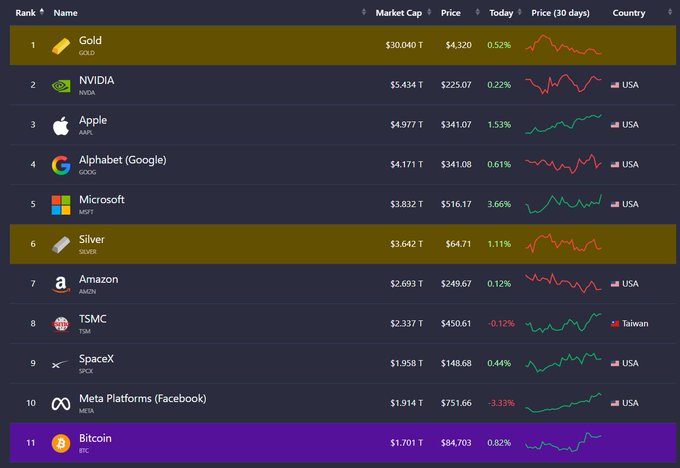
Task: Click the USA flag in NVIDIA row
Action: (x=615, y=85)
